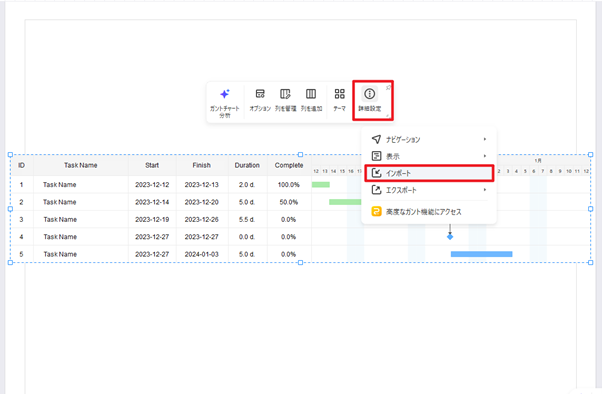
Task: Click ID cell number 5
Action: click(22, 254)
